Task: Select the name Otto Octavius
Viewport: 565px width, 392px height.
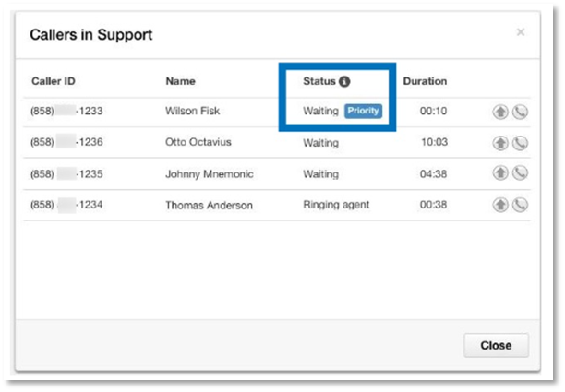Action: (199, 143)
